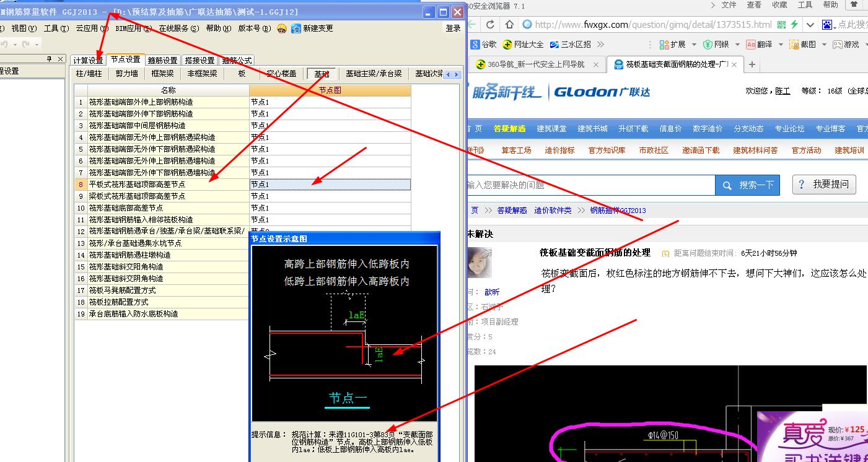Click the 我要提问 button
The width and height of the screenshot is (868, 462).
[x=824, y=185]
